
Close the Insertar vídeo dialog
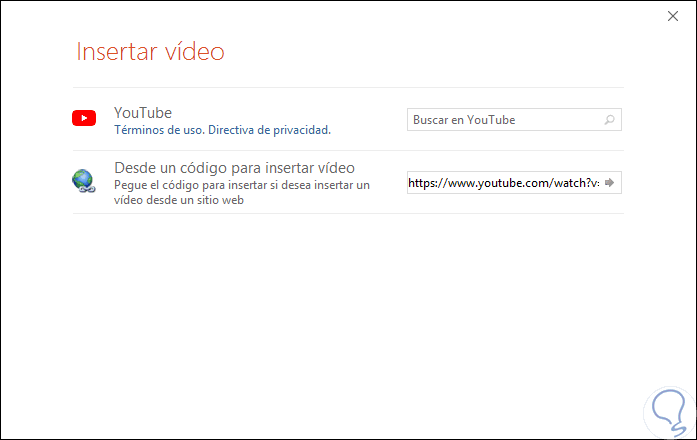pos(673,16)
